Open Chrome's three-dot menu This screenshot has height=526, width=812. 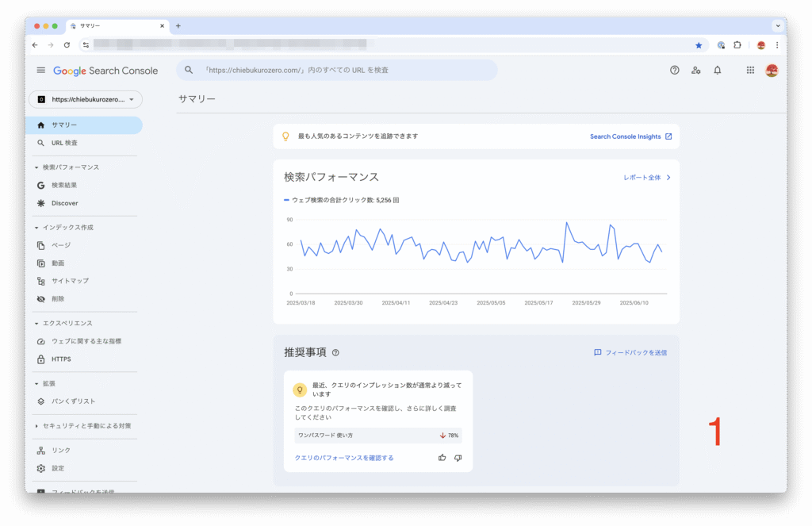point(777,45)
